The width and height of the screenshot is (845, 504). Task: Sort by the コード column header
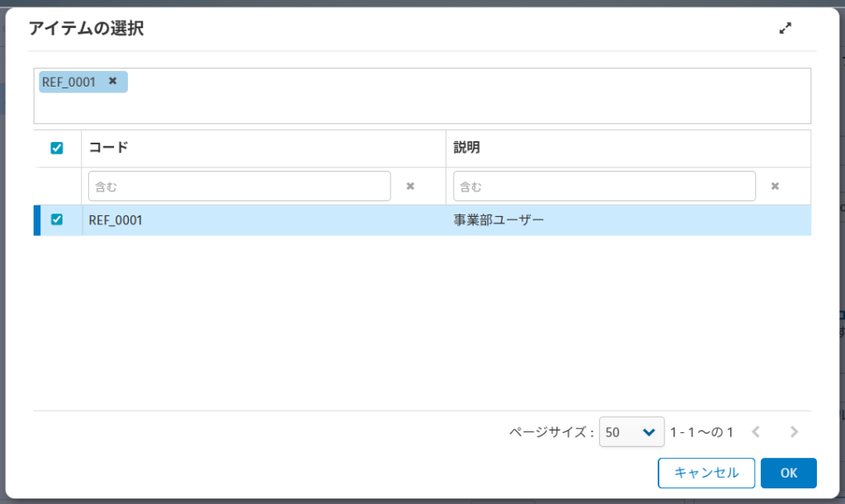click(108, 148)
